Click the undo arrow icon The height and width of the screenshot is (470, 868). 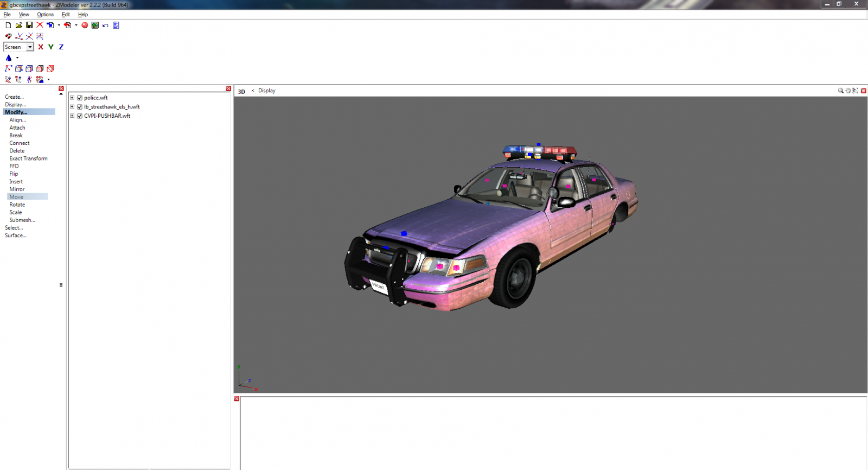point(105,25)
